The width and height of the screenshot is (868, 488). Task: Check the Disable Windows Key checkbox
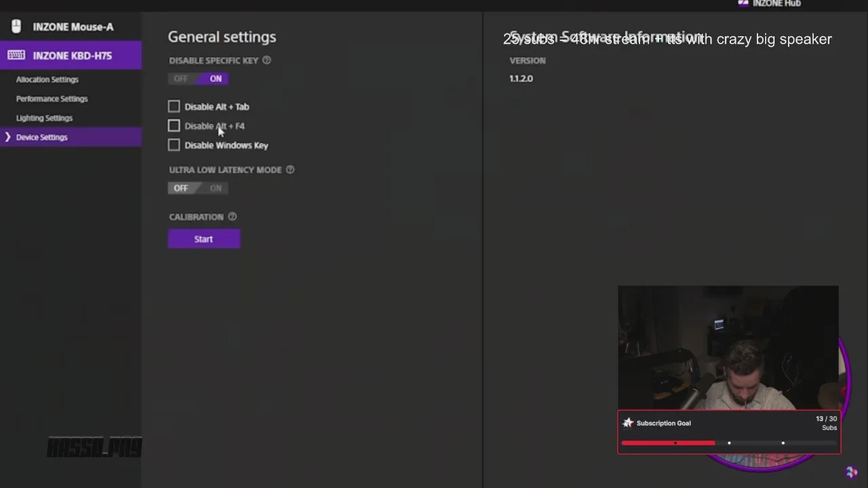(174, 144)
